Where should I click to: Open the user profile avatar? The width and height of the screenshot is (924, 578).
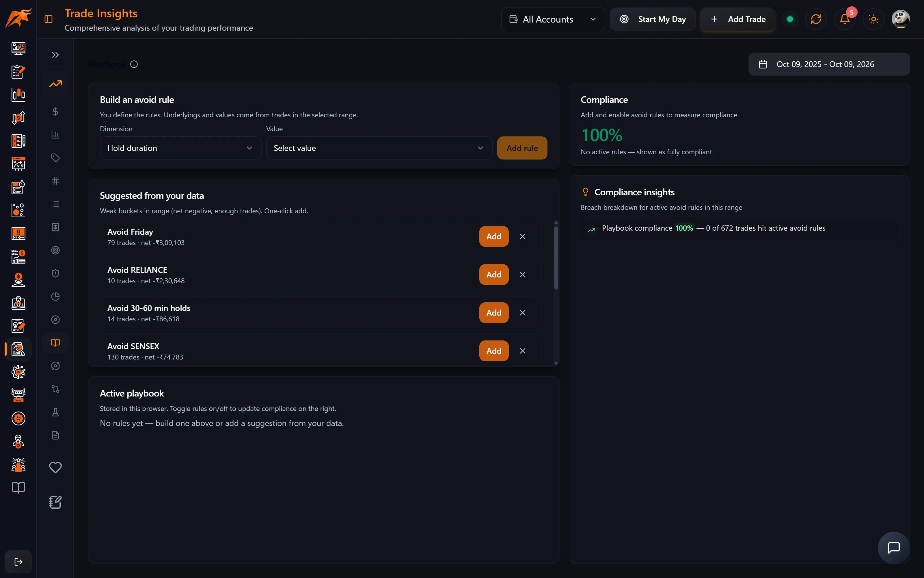tap(901, 19)
